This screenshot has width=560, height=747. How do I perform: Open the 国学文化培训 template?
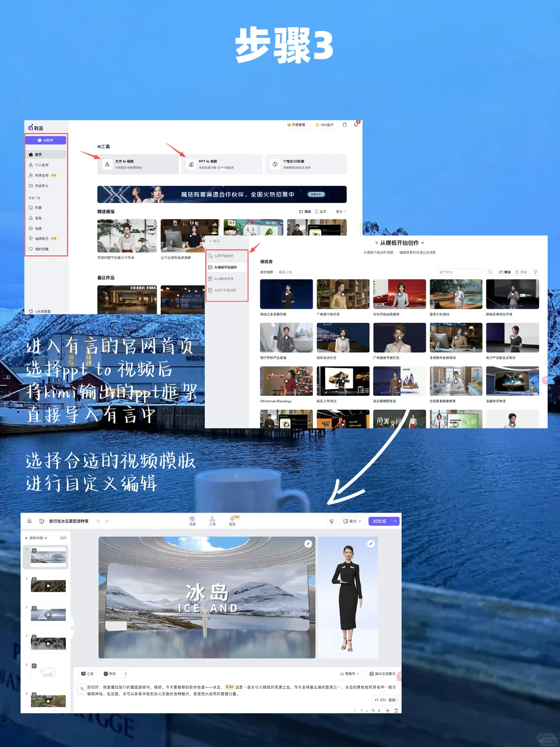point(456,294)
